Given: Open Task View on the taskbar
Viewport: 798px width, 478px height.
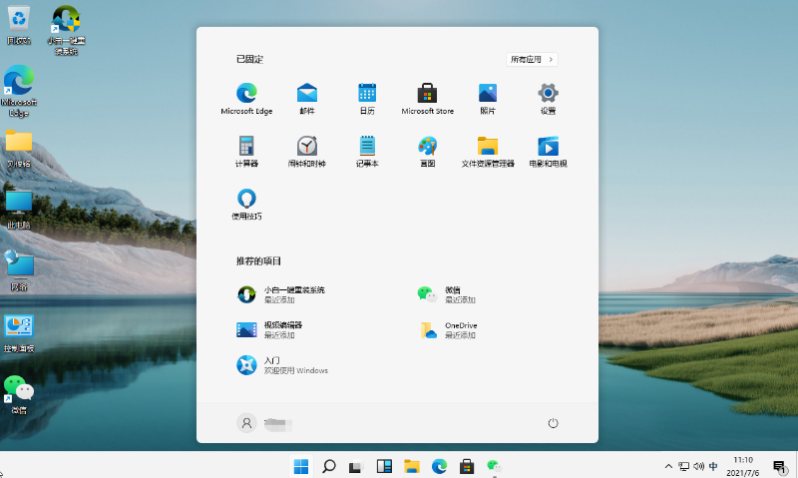Looking at the screenshot, I should click(x=356, y=466).
